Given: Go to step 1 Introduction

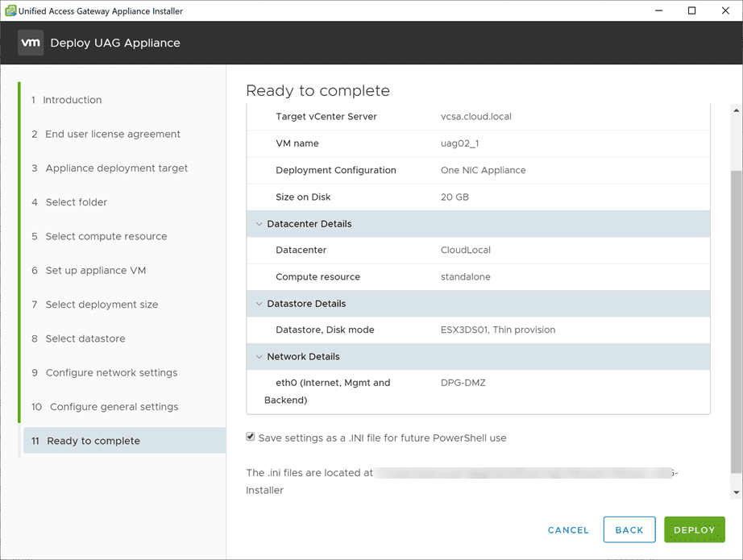Looking at the screenshot, I should tap(72, 100).
